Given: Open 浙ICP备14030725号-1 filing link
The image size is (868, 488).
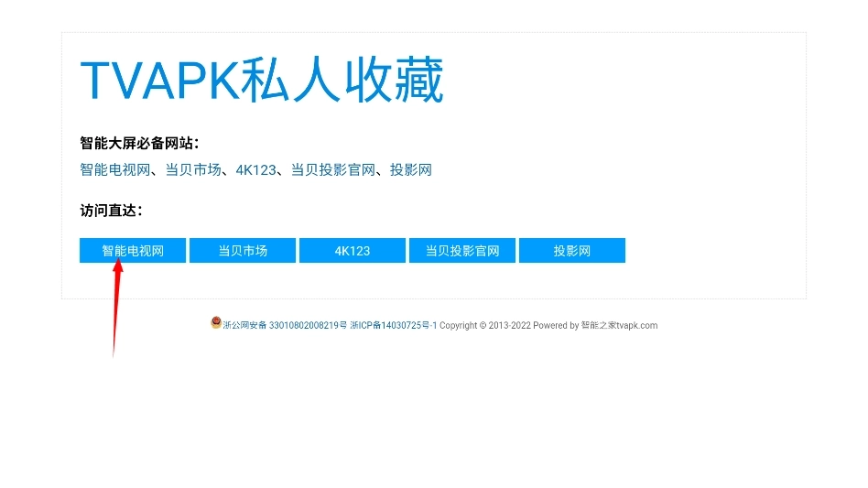Looking at the screenshot, I should pyautogui.click(x=393, y=326).
